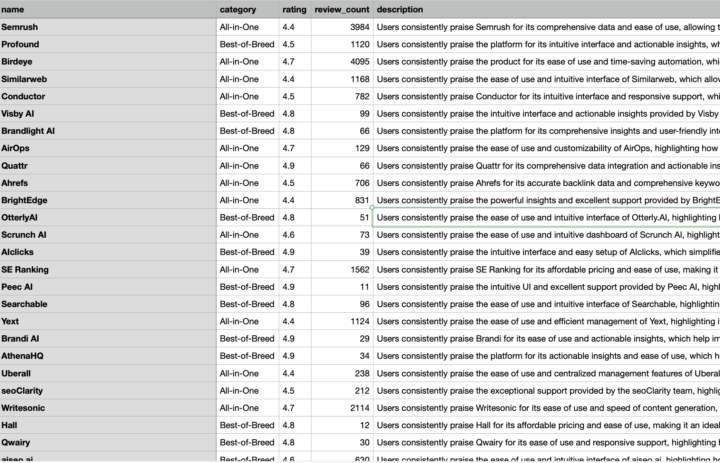This screenshot has width=720, height=463.
Task: Select the review_count column header
Action: (x=342, y=9)
